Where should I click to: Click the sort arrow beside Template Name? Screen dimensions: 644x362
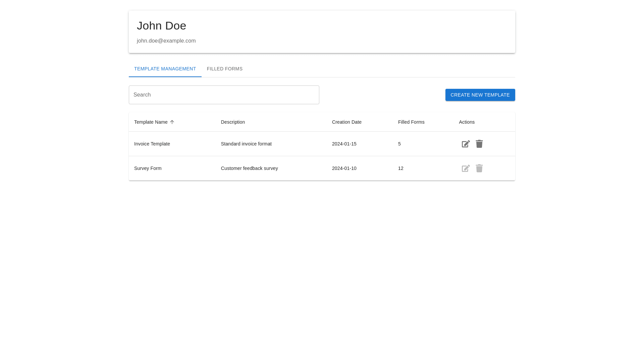(172, 122)
